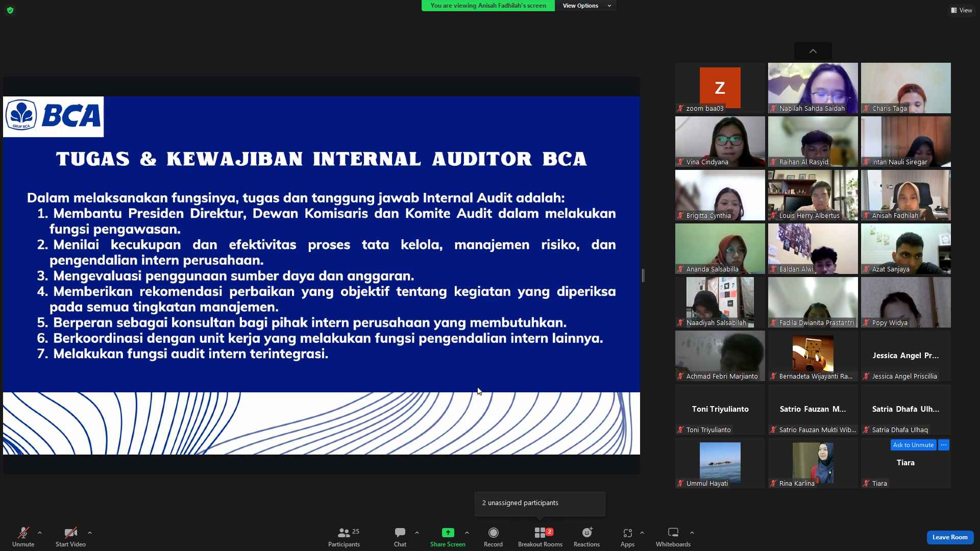This screenshot has width=980, height=551.
Task: Start the video camera
Action: tap(70, 537)
